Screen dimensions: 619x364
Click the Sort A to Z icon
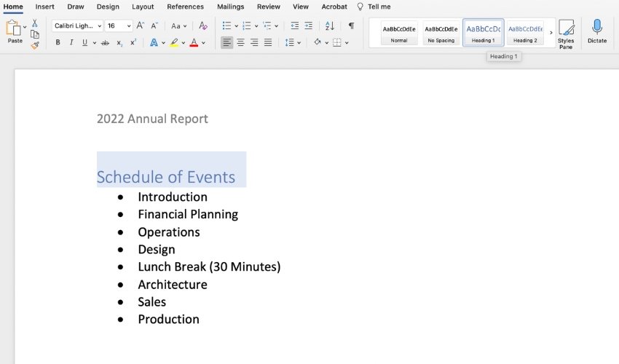330,25
